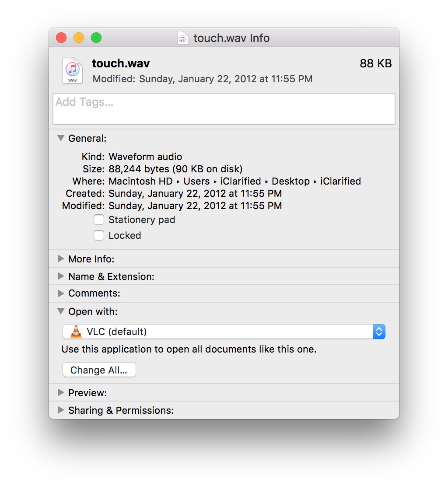This screenshot has height=489, width=448.
Task: Open the VLC (default) application dropdown
Action: [x=224, y=332]
